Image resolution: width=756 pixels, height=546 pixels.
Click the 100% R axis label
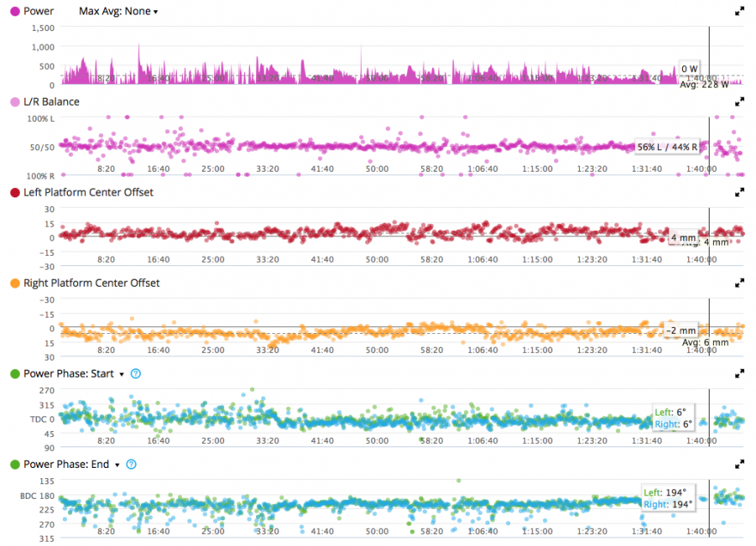(40, 176)
